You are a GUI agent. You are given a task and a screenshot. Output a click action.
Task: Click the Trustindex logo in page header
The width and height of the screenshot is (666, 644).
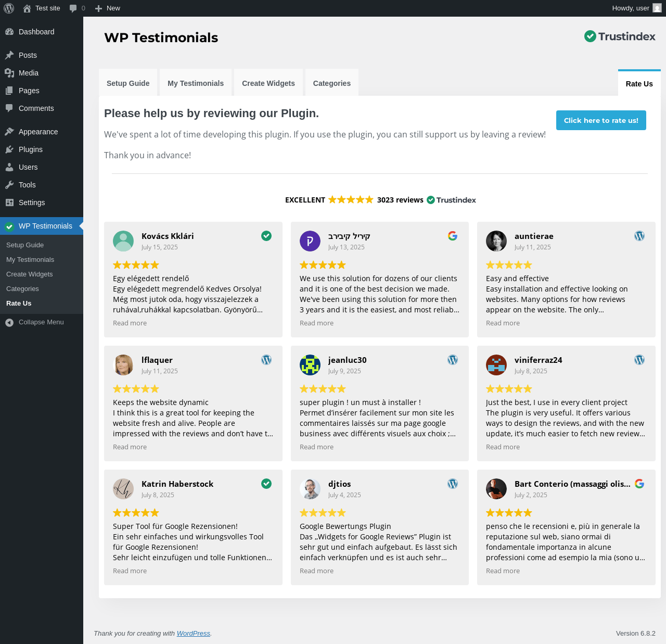coord(620,36)
